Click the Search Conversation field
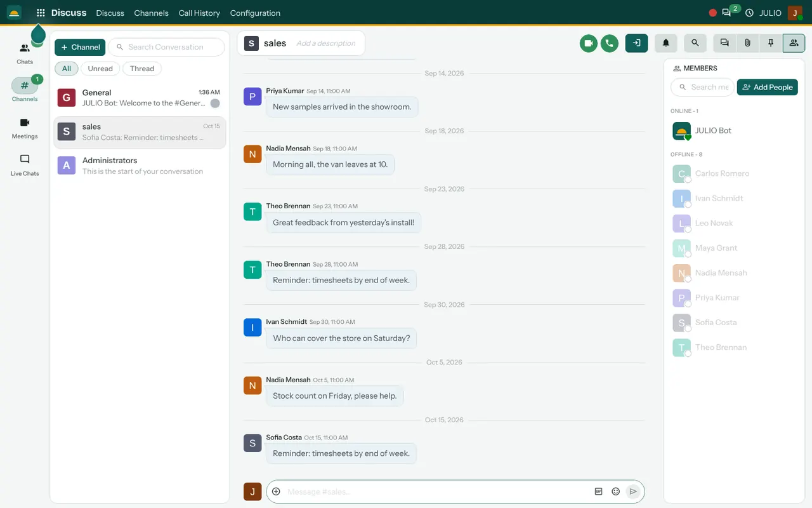Image resolution: width=812 pixels, height=508 pixels. click(x=166, y=47)
